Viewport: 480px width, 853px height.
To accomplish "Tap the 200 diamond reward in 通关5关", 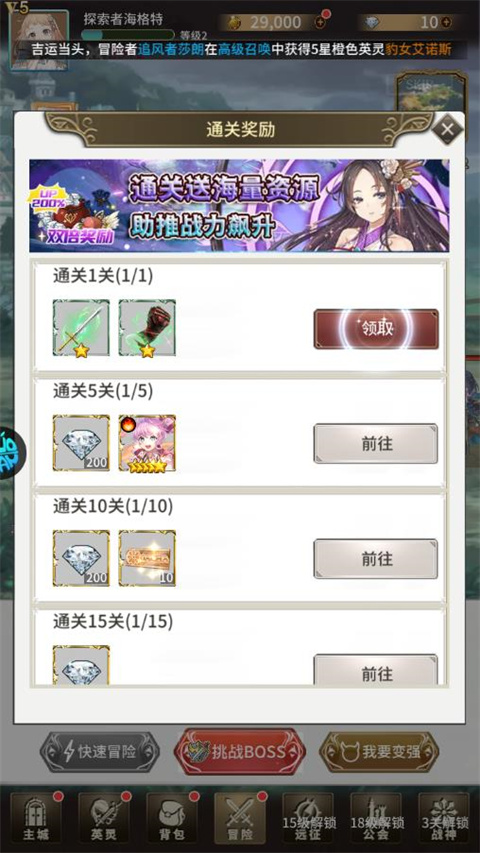I will (x=81, y=443).
